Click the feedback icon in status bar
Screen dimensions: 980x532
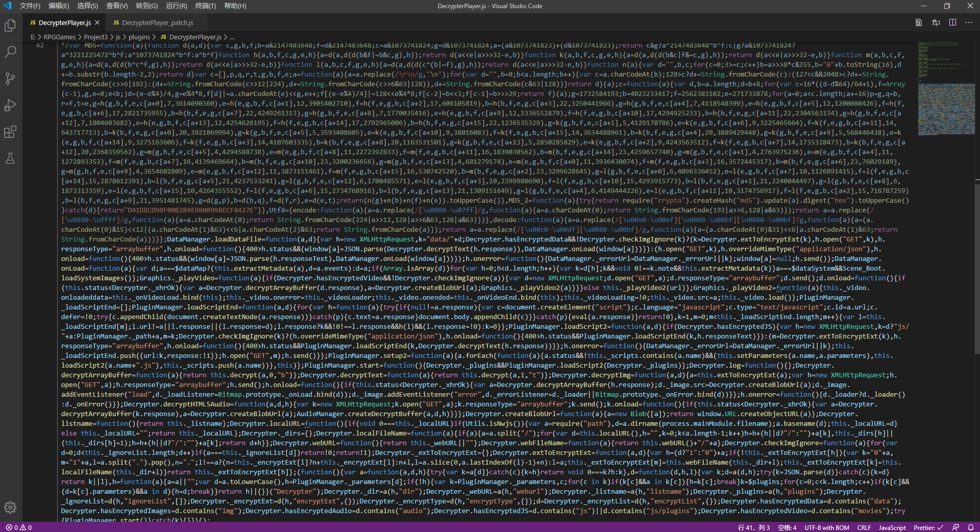[x=956, y=527]
